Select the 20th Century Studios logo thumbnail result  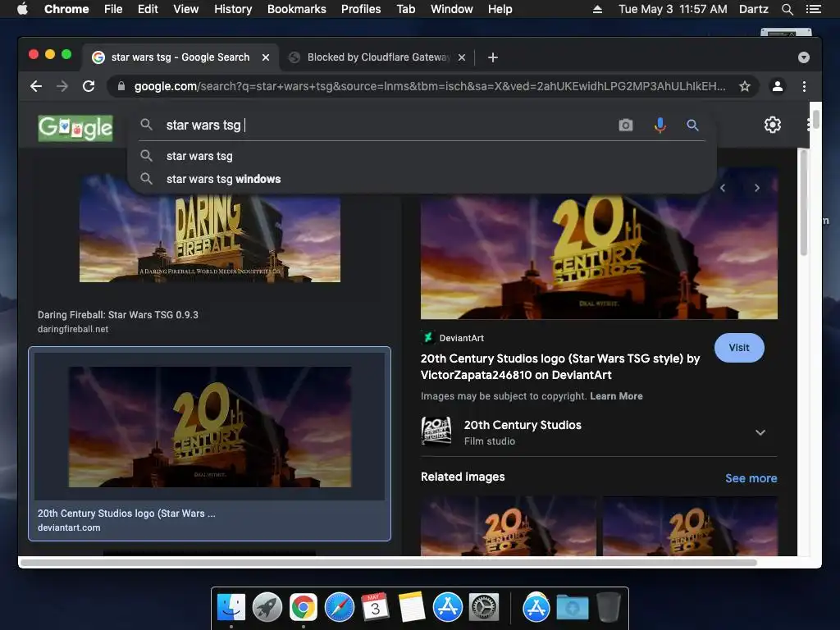click(x=210, y=427)
